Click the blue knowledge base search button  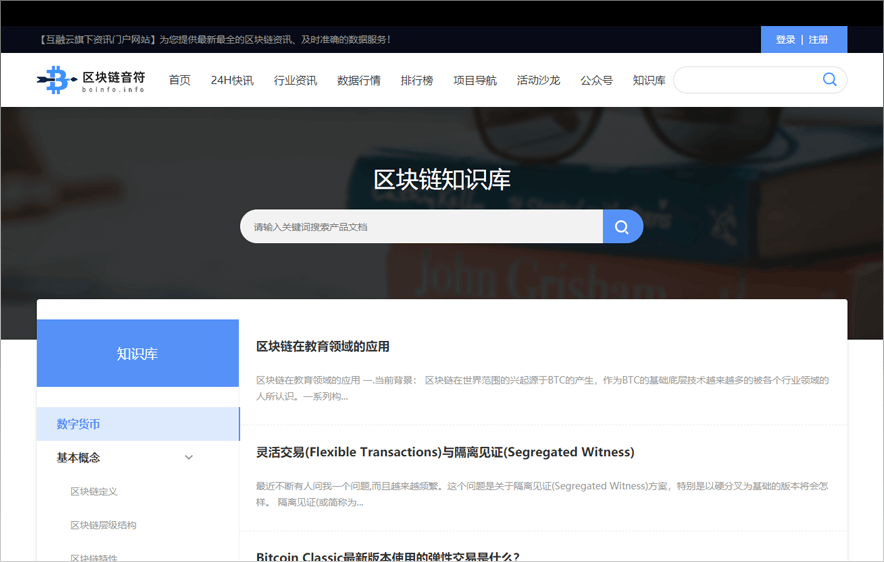coord(622,227)
